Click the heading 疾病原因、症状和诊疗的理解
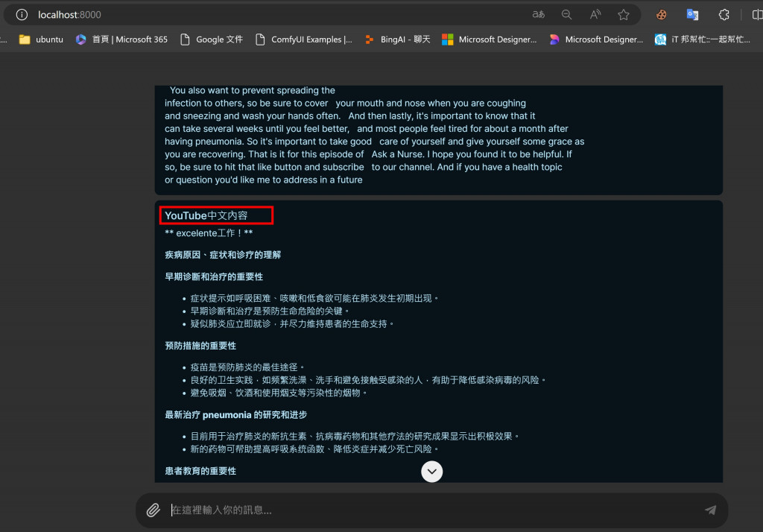763x532 pixels. [x=223, y=255]
